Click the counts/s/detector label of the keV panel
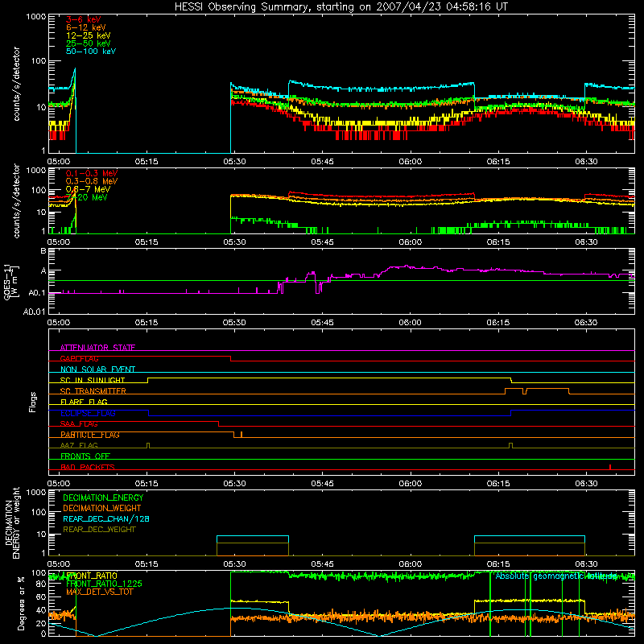Image resolution: width=644 pixels, height=644 pixels. (x=16, y=84)
